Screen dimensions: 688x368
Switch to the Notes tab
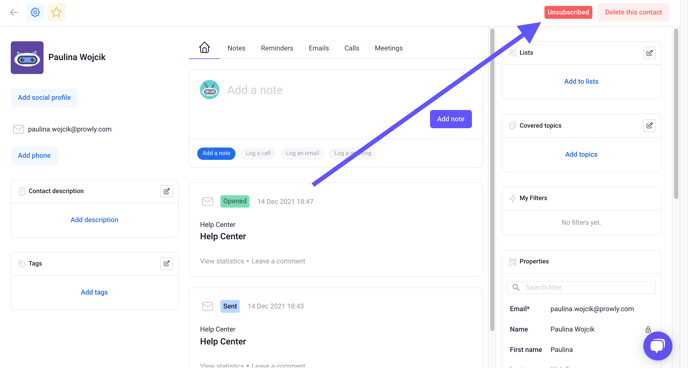click(x=236, y=48)
